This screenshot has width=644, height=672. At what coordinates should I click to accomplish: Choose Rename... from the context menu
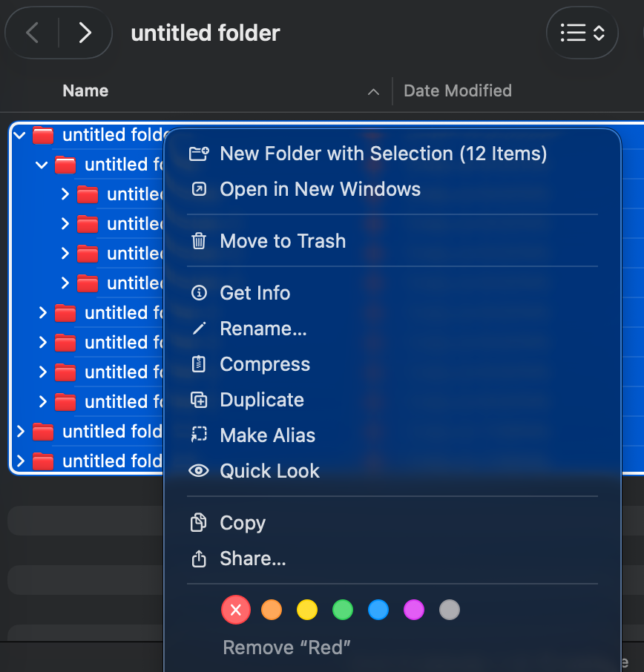263,329
